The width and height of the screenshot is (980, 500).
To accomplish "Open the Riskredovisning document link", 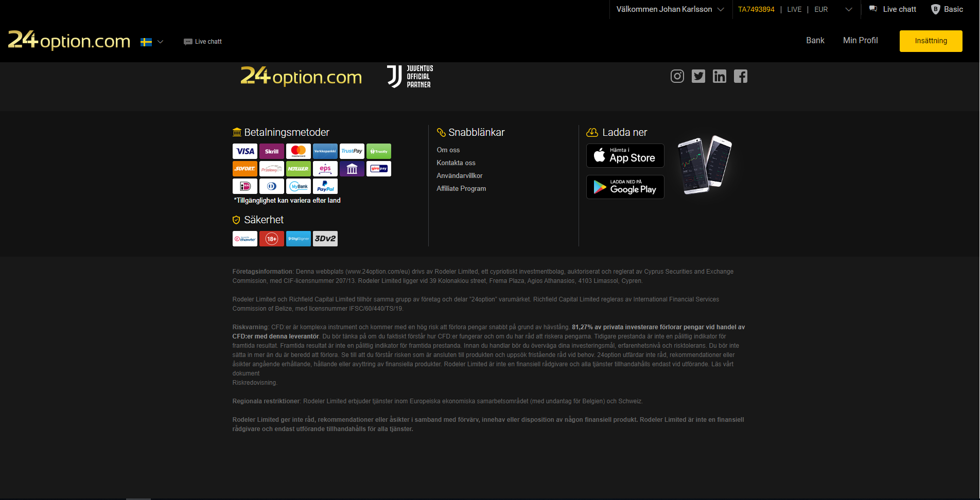I will pos(255,383).
